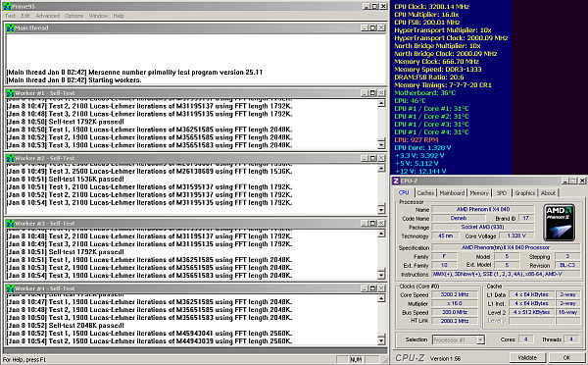Select the CPU tab in CPU-Z
Image resolution: width=588 pixels, height=365 pixels.
(404, 192)
